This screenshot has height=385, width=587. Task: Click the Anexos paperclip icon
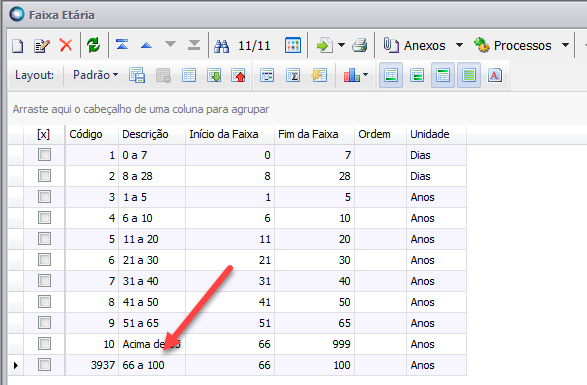390,45
